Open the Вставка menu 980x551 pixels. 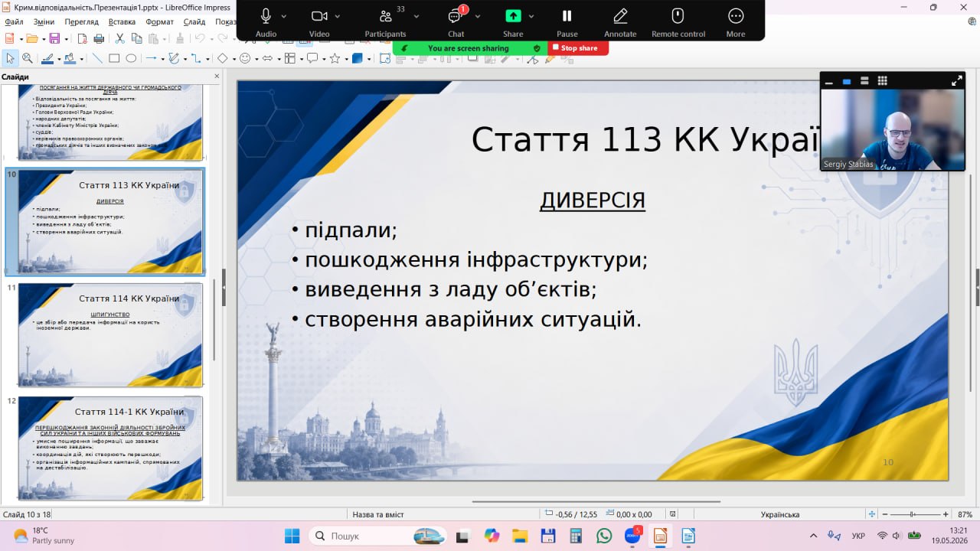click(x=122, y=22)
